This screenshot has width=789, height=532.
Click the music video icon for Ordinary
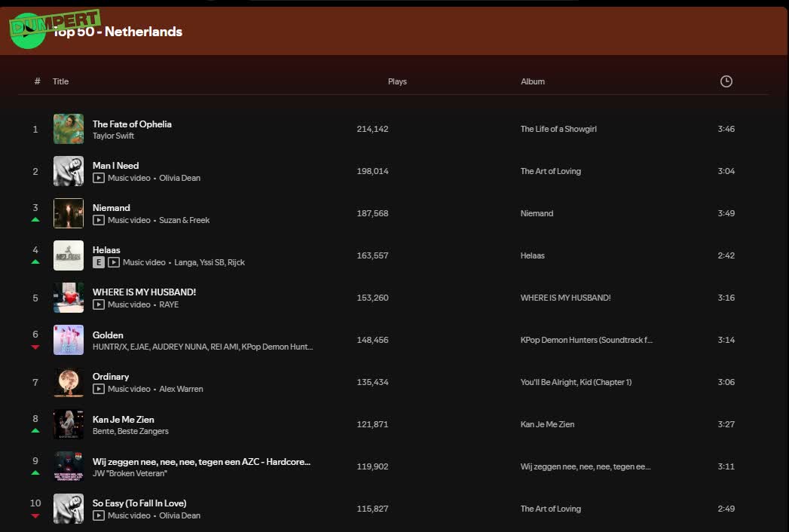99,389
